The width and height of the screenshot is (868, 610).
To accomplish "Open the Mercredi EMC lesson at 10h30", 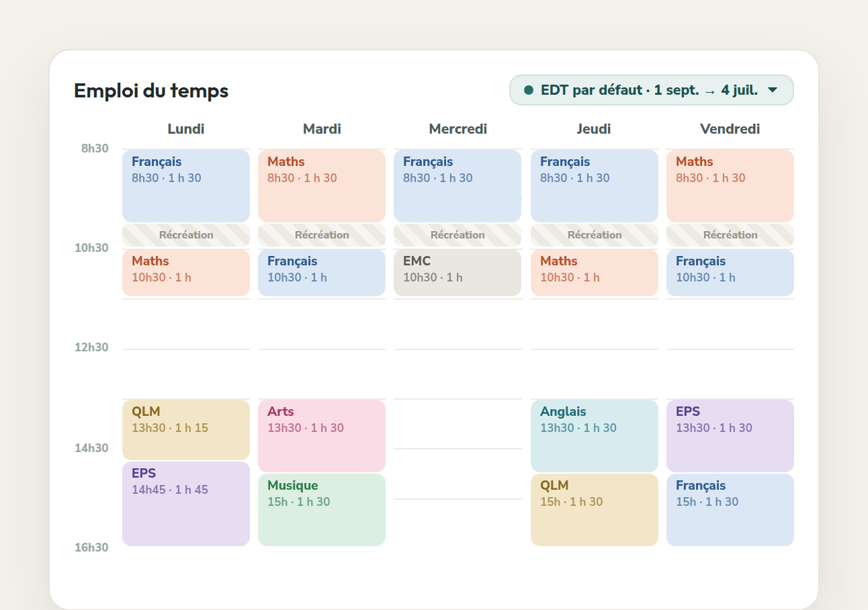I will (x=458, y=273).
